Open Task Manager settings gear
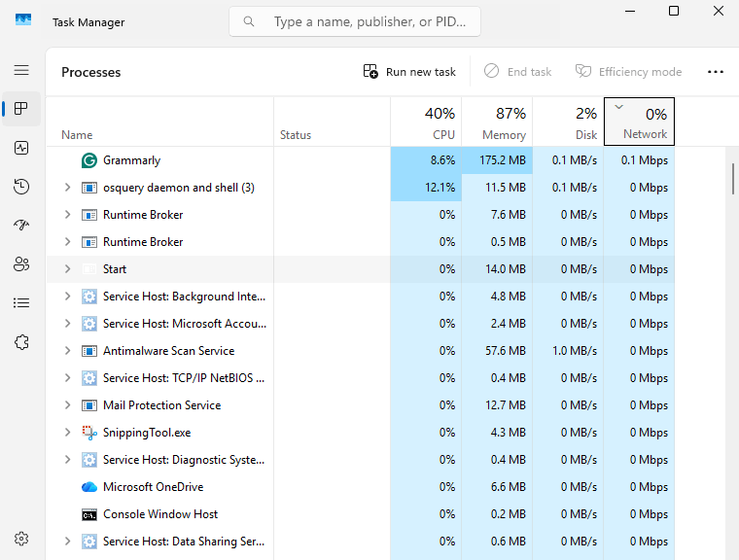 click(21, 539)
